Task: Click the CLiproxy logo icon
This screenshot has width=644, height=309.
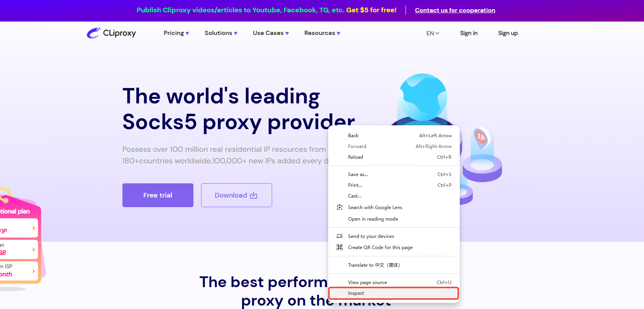Action: [x=93, y=33]
